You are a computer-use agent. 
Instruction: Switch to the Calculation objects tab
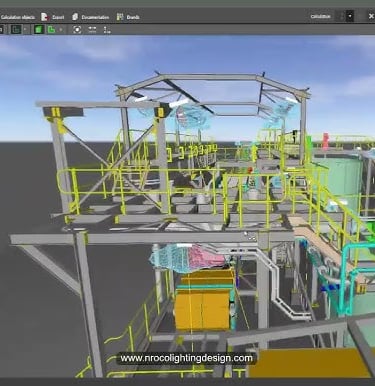click(17, 17)
